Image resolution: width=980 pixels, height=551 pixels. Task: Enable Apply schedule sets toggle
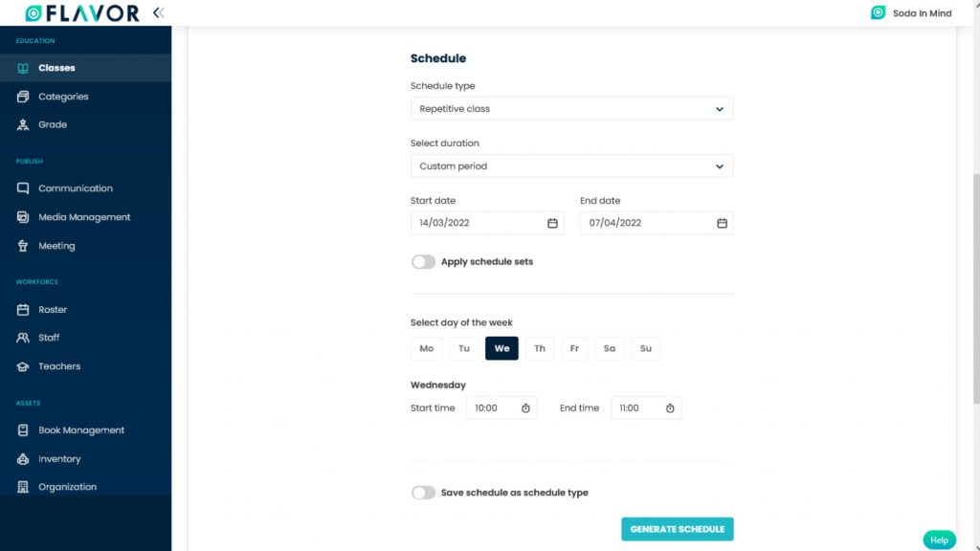pyautogui.click(x=423, y=262)
